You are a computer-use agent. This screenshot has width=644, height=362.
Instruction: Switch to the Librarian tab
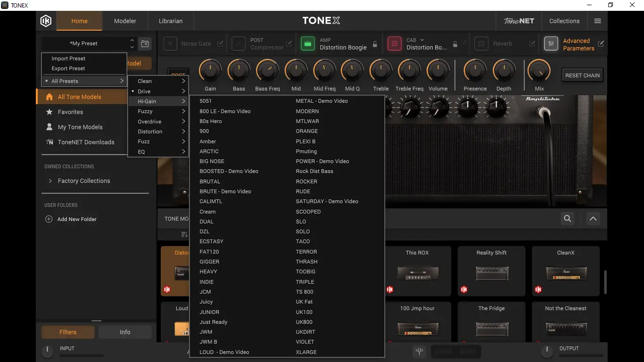171,21
